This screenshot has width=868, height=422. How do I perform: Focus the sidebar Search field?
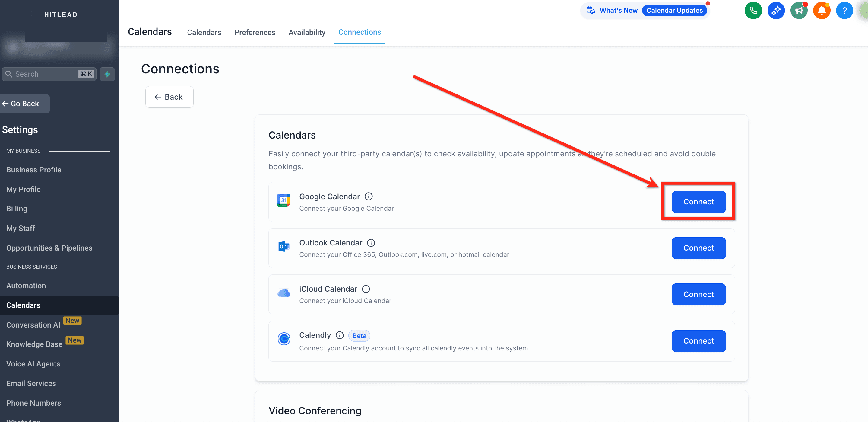49,74
